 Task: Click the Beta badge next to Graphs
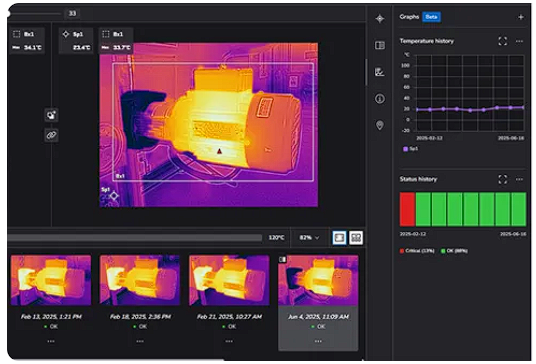click(431, 17)
